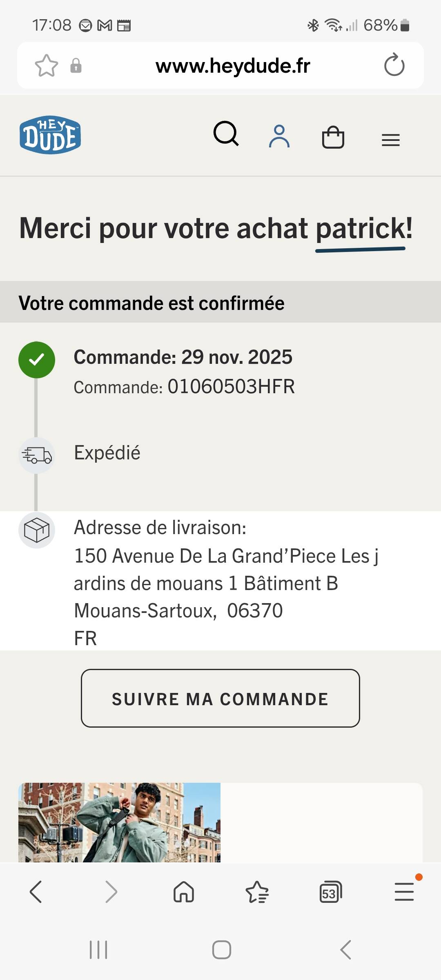Tap the Android recent apps button

(x=98, y=950)
